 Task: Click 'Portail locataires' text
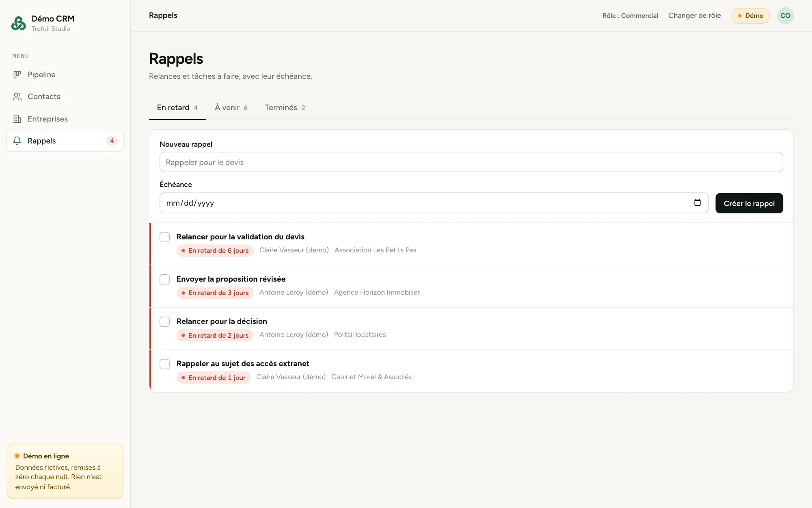coord(360,335)
